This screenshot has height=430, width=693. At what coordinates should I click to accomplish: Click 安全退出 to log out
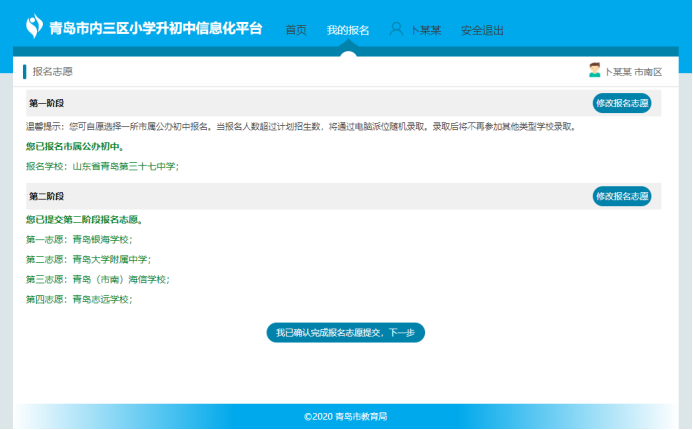coord(482,30)
